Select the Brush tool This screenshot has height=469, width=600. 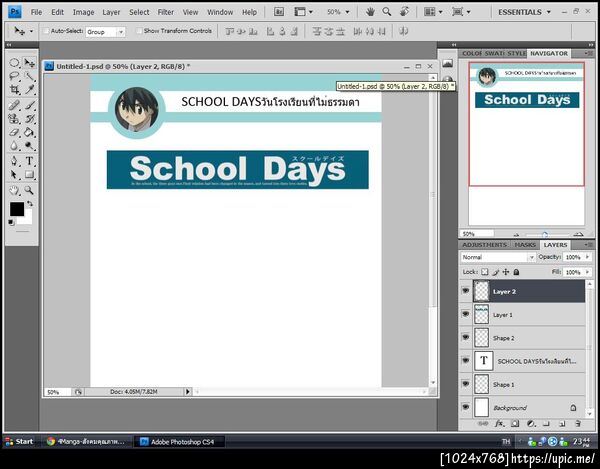[29, 104]
